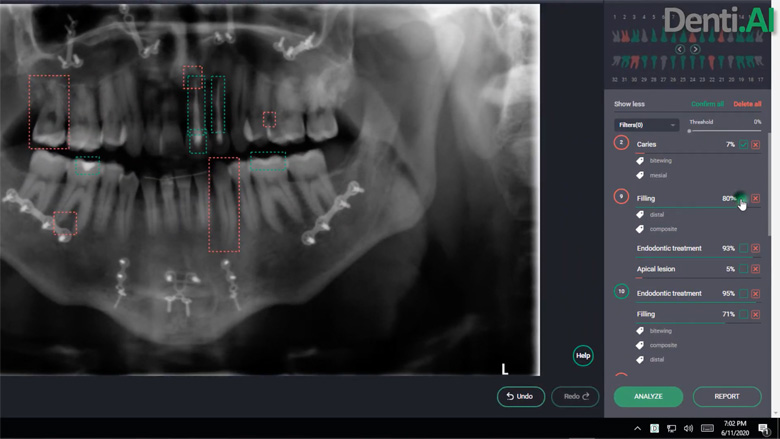Open the network tray icon
This screenshot has height=439, width=780.
tap(672, 428)
